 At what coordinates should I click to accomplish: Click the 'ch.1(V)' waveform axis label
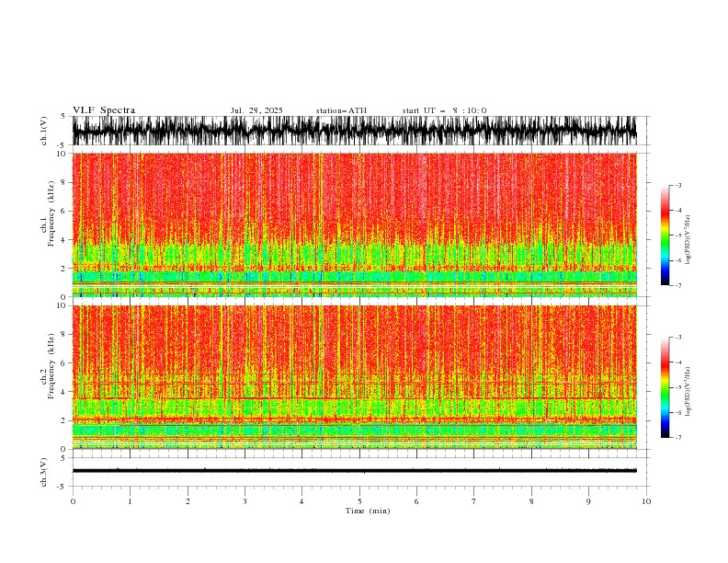44,131
